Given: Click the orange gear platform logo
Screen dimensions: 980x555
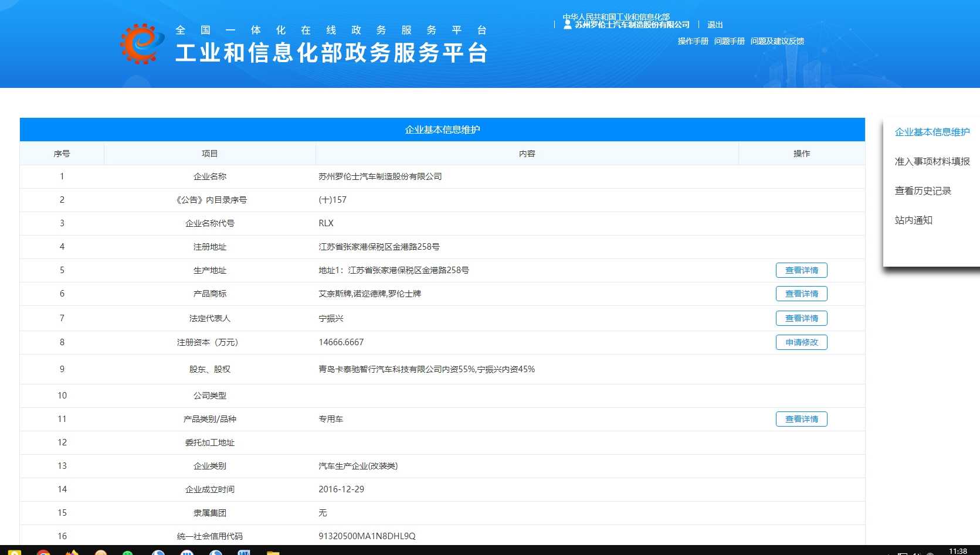Looking at the screenshot, I should [142, 43].
